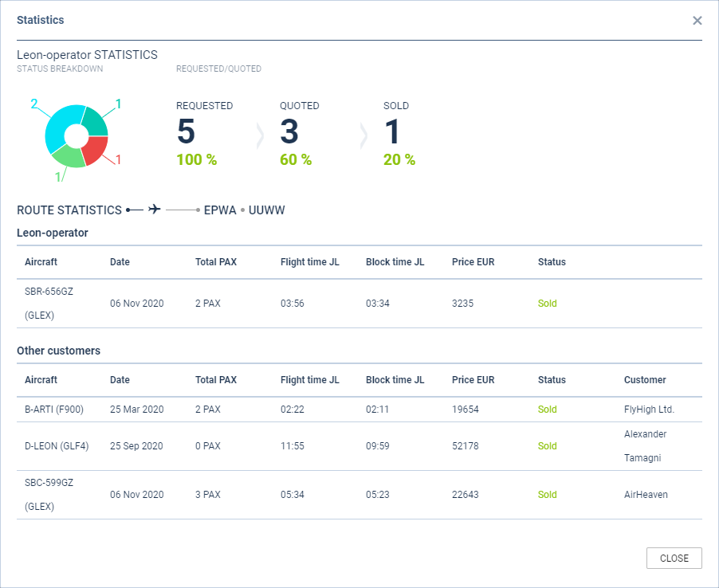
Task: Click the teal donut chart segment
Action: pyautogui.click(x=96, y=121)
